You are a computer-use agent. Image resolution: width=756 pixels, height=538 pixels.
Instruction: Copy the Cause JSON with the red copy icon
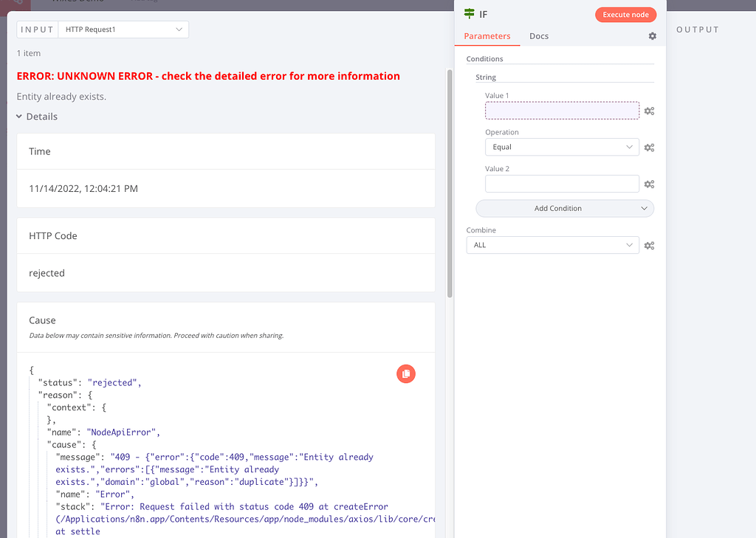pyautogui.click(x=406, y=374)
